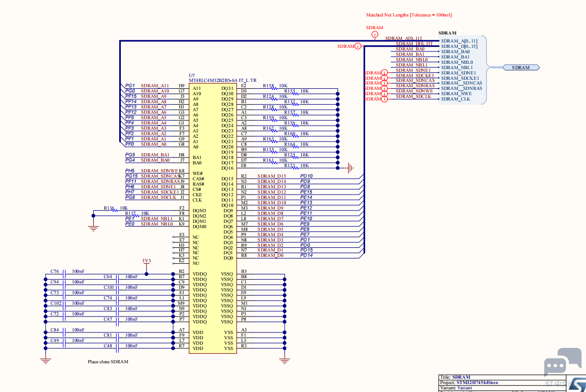
Task: Click no-connect cross at pin E3
Action: point(174,237)
